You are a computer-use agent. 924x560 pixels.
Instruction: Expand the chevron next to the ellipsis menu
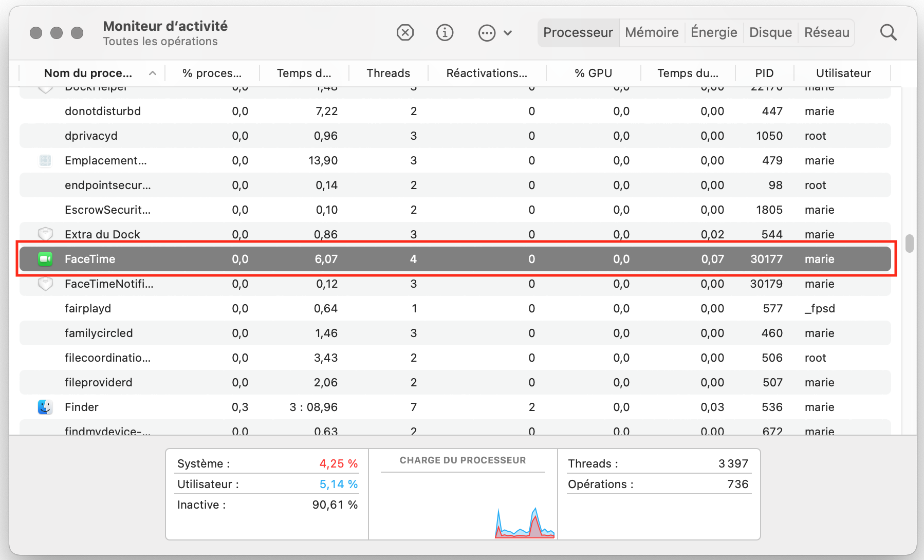coord(508,33)
